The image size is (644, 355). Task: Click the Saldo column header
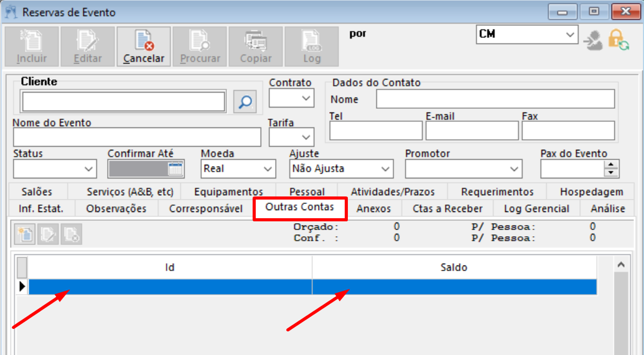coord(454,267)
